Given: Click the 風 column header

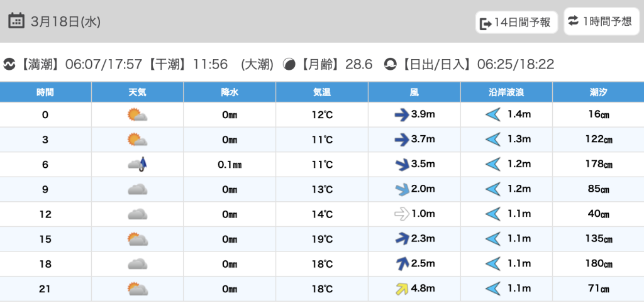Looking at the screenshot, I should pyautogui.click(x=414, y=92).
